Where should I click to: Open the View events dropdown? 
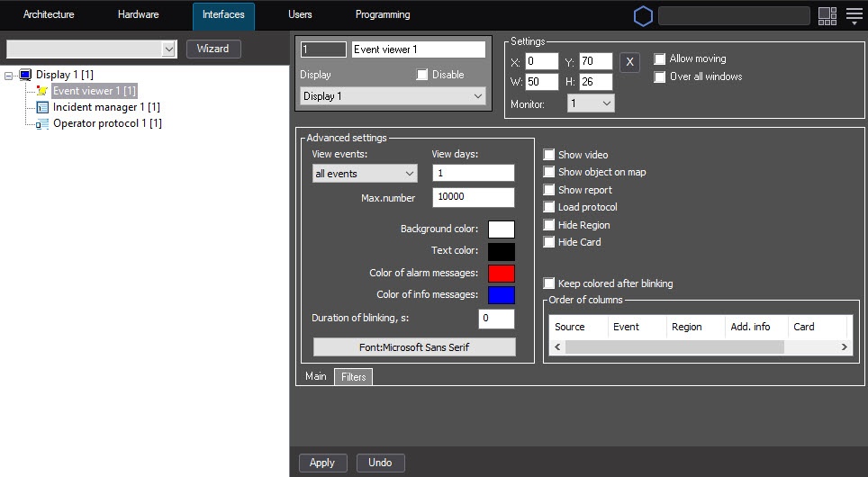(365, 174)
